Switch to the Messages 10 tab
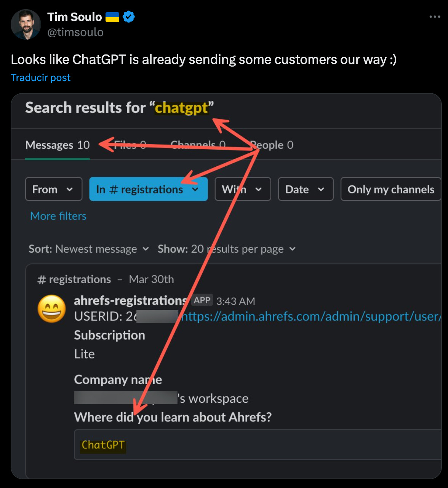Image resolution: width=448 pixels, height=488 pixels. 58,145
